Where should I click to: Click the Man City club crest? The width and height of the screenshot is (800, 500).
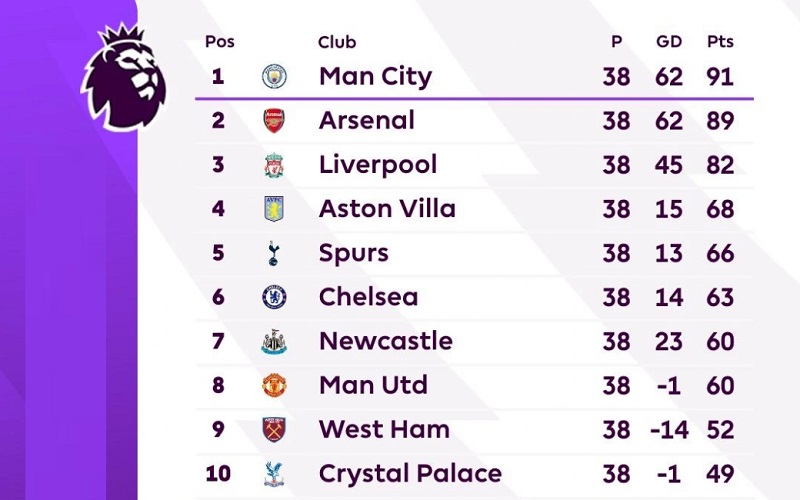[x=274, y=77]
